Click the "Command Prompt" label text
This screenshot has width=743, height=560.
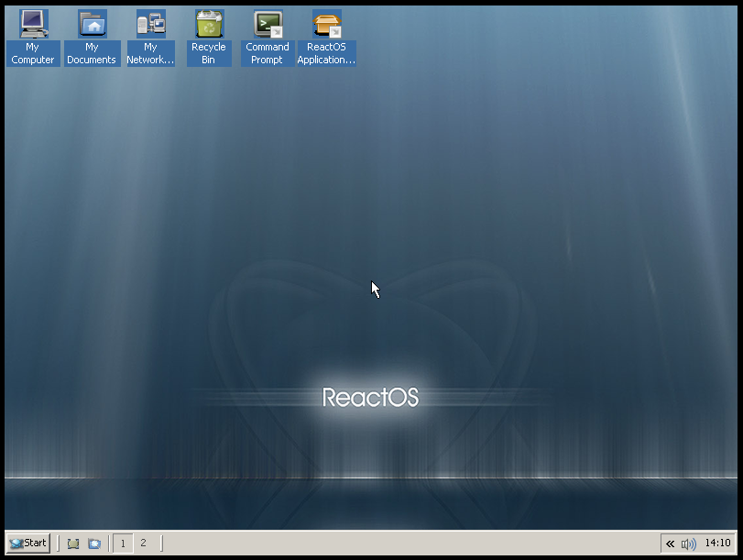(268, 53)
